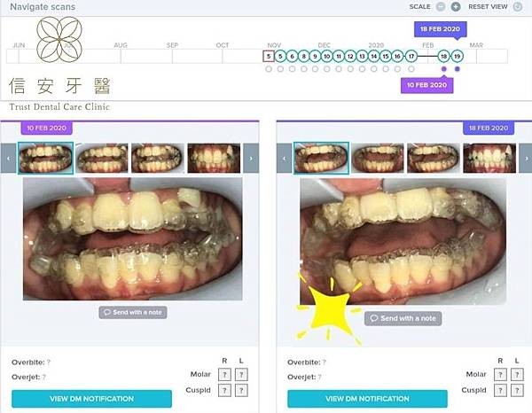Image resolution: width=532 pixels, height=413 pixels.
Task: Select the purple dot under scan 18
Action: point(444,68)
